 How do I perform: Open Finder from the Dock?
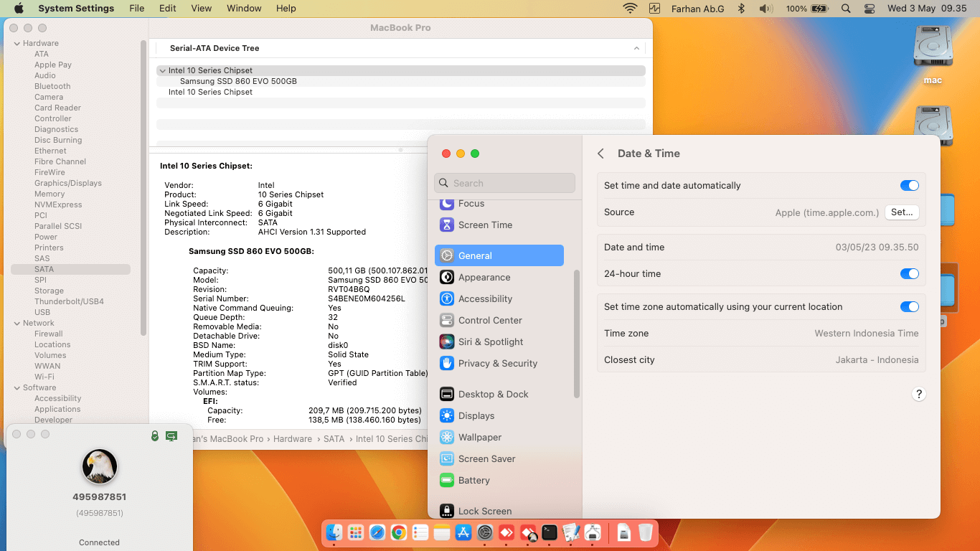pos(334,532)
